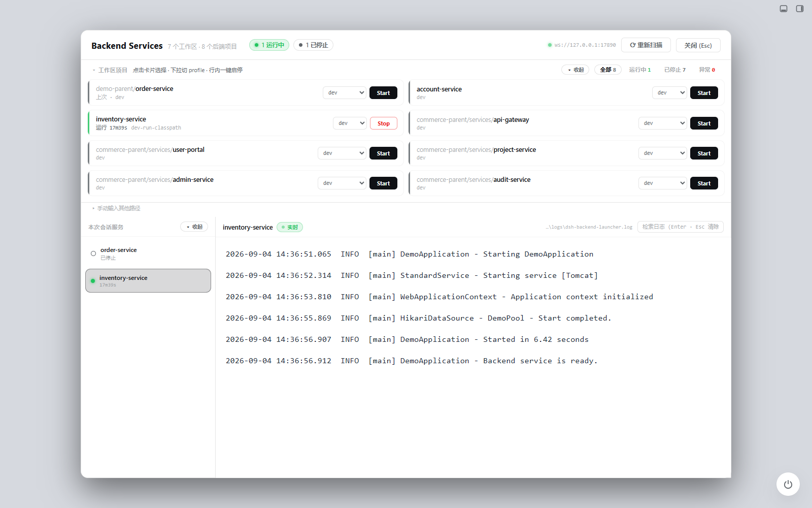The width and height of the screenshot is (812, 508).
Task: Click the websocket address ws://127.0.0.1:17890 status
Action: click(x=582, y=45)
